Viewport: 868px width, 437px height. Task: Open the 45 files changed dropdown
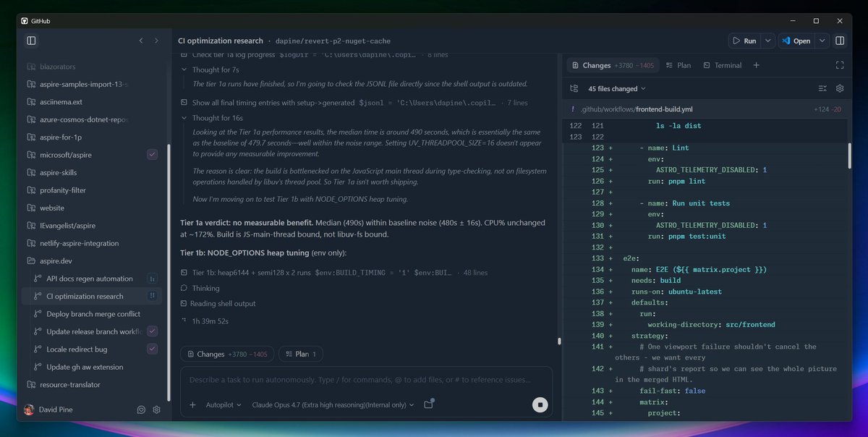tap(617, 88)
